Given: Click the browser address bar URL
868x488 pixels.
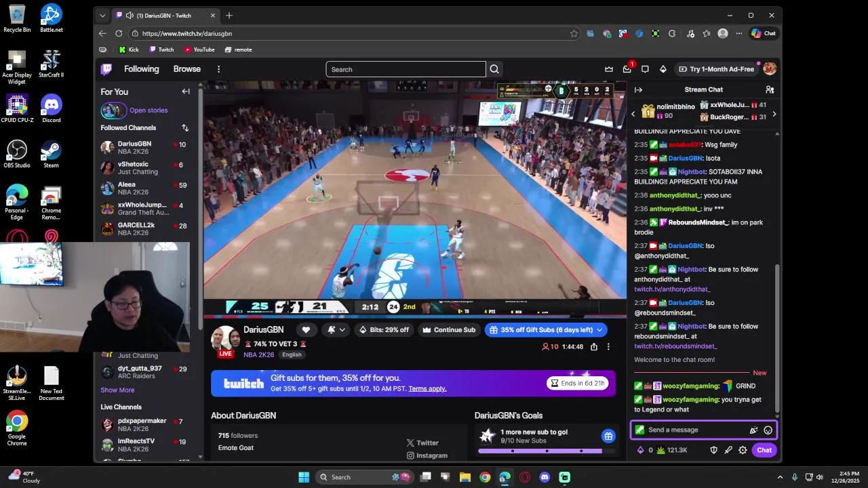Looking at the screenshot, I should pos(187,33).
